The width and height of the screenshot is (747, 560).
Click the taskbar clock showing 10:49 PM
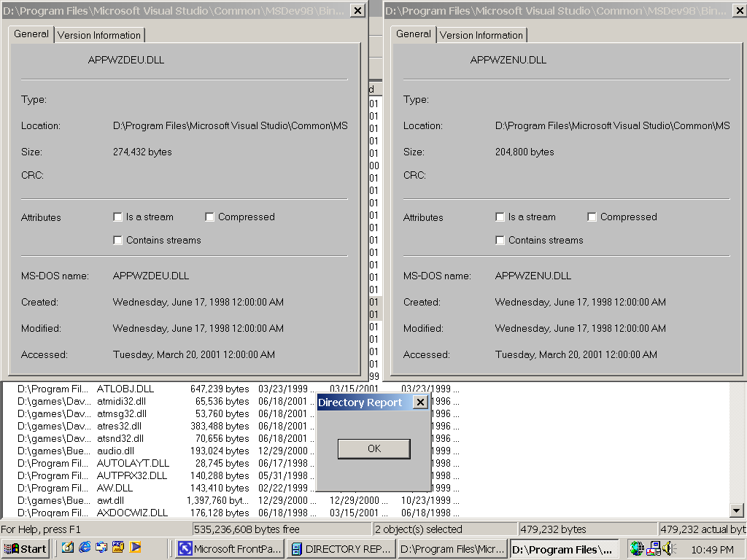712,550
